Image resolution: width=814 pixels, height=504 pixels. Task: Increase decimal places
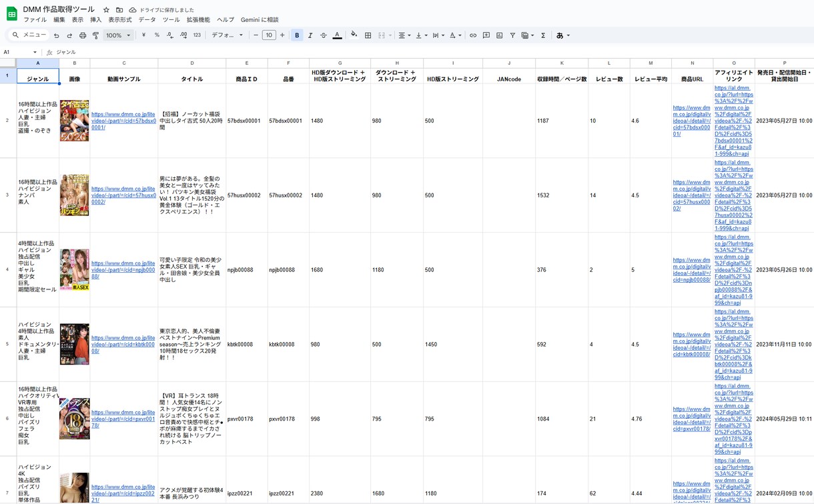pos(183,35)
